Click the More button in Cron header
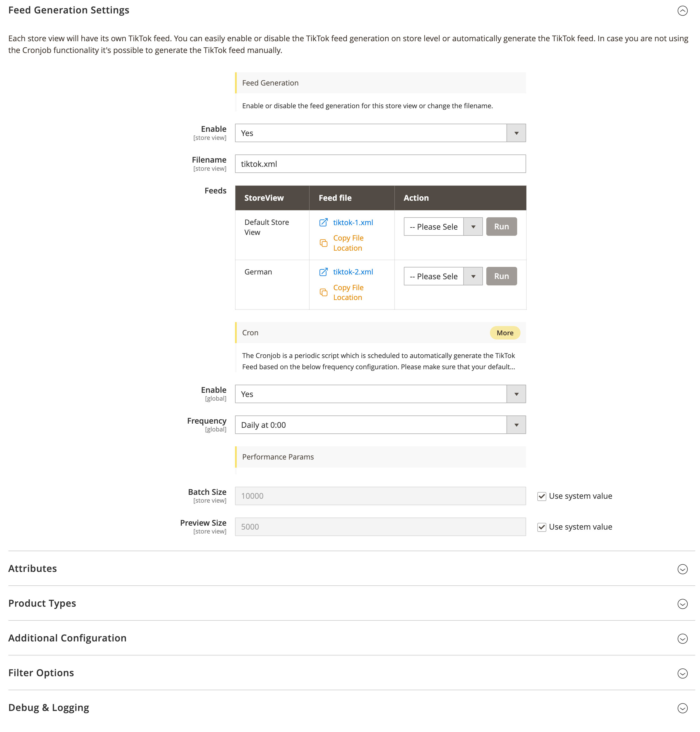 click(x=505, y=333)
